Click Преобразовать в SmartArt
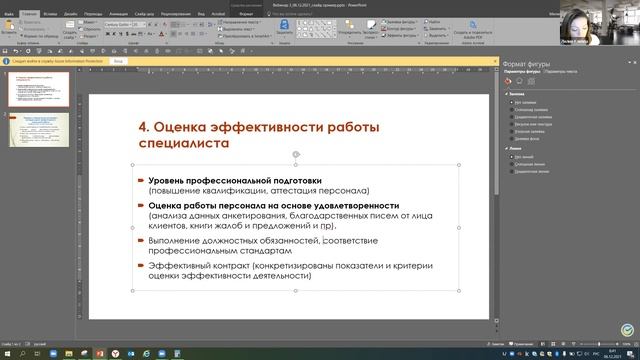Screen dimensions: 640x360 245,36
